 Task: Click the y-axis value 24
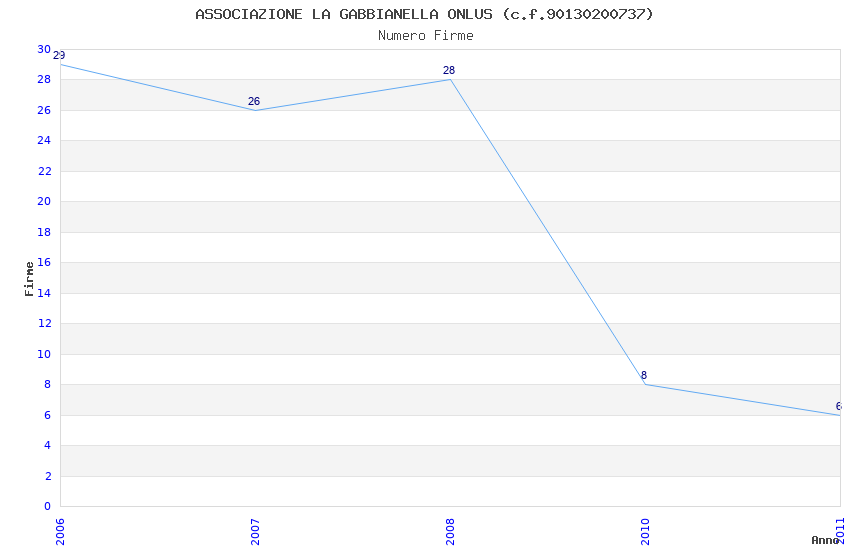point(44,140)
